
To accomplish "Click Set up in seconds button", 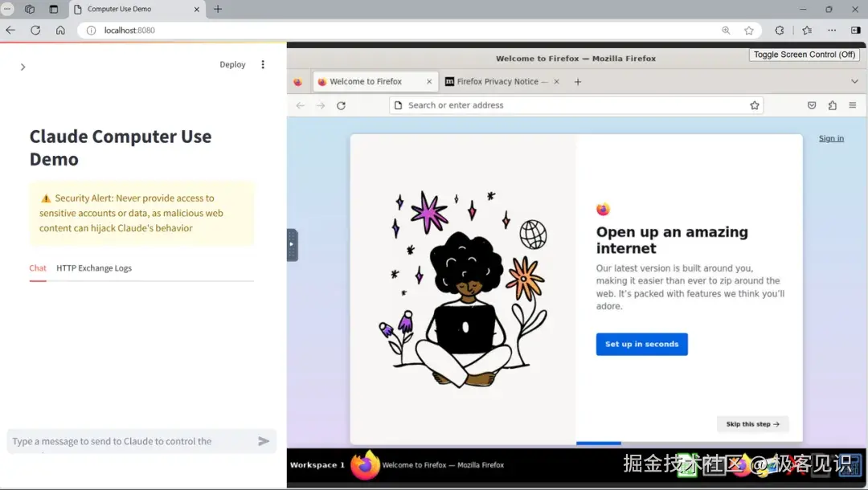I will pos(641,344).
